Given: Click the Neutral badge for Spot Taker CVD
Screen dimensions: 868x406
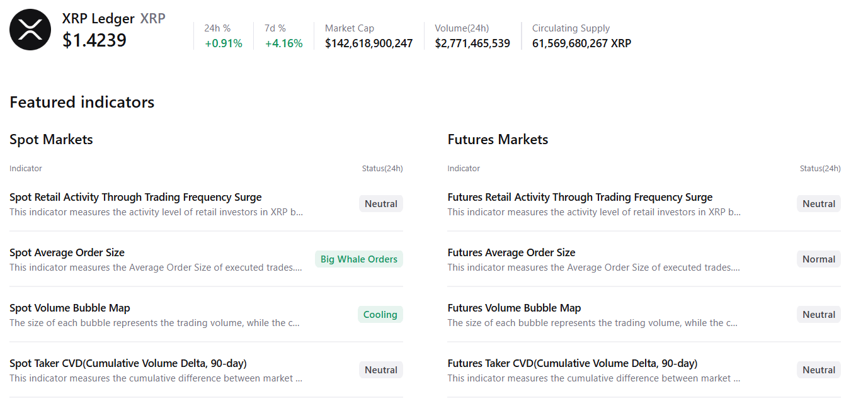Looking at the screenshot, I should (x=380, y=370).
